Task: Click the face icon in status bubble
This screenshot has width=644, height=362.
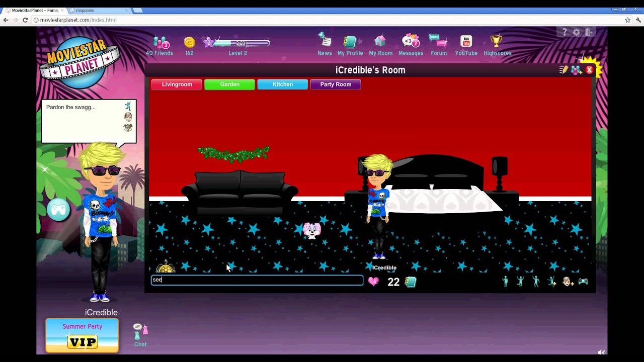Action: pyautogui.click(x=128, y=117)
